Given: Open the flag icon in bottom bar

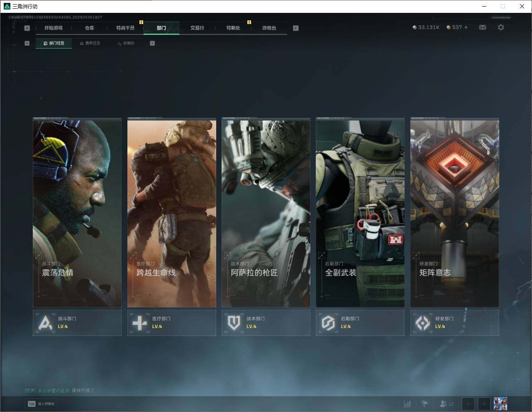Looking at the screenshot, I should [x=425, y=404].
